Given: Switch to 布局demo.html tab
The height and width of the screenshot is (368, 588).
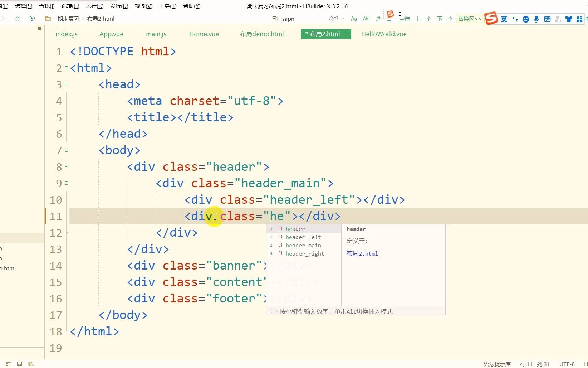Looking at the screenshot, I should tap(262, 34).
